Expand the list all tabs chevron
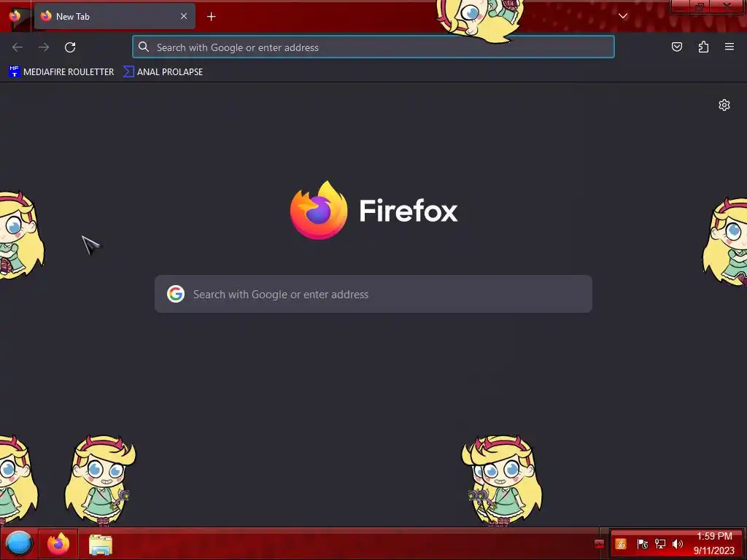Image resolution: width=747 pixels, height=560 pixels. 623,16
